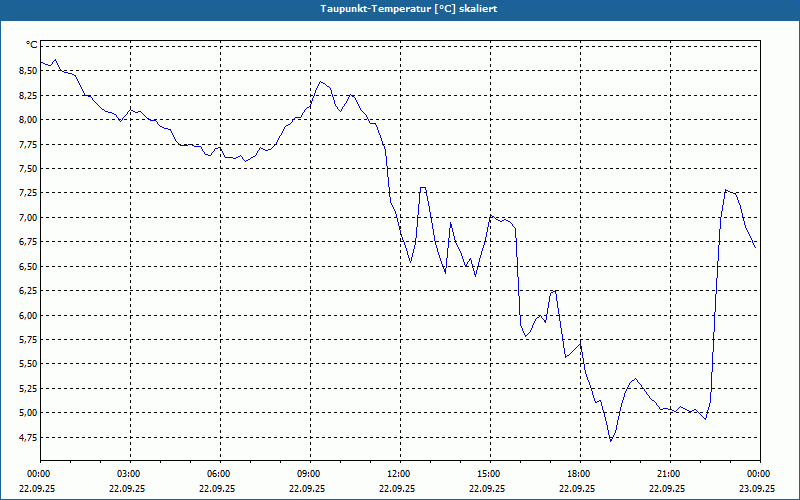Image resolution: width=800 pixels, height=500 pixels.
Task: Click the y-axis value 4,75
Action: (28, 437)
